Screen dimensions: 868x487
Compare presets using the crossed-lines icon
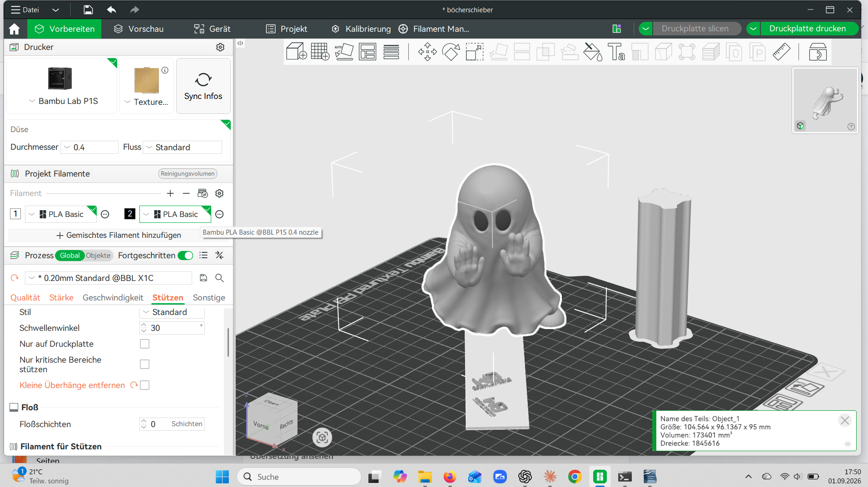tap(219, 256)
